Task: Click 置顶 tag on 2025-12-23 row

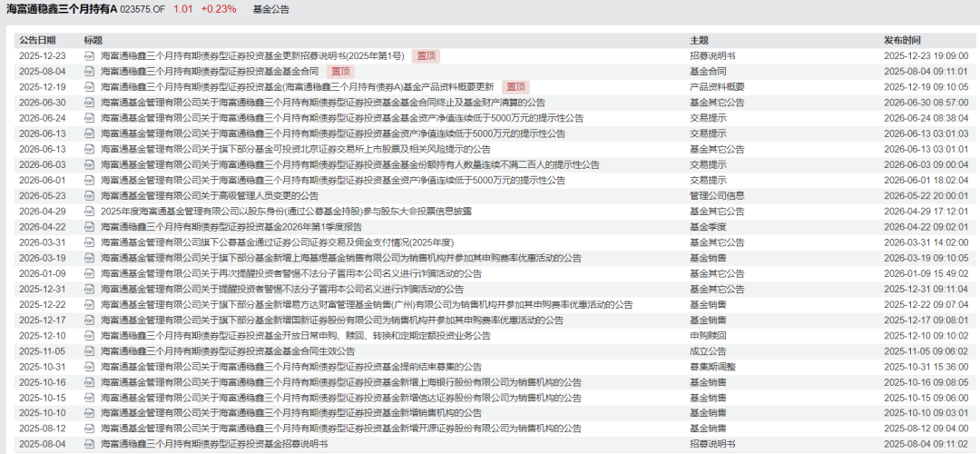Action: pos(426,55)
